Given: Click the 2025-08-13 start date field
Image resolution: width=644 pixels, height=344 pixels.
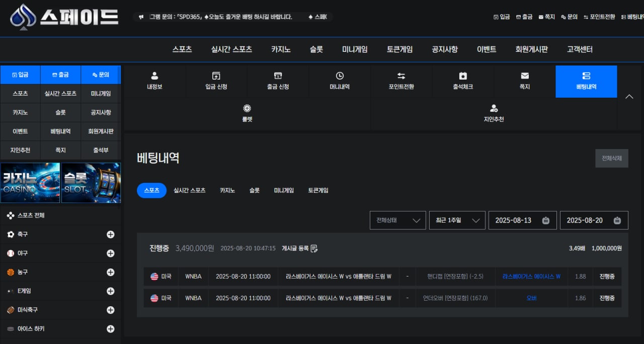Looking at the screenshot, I should click(x=522, y=220).
